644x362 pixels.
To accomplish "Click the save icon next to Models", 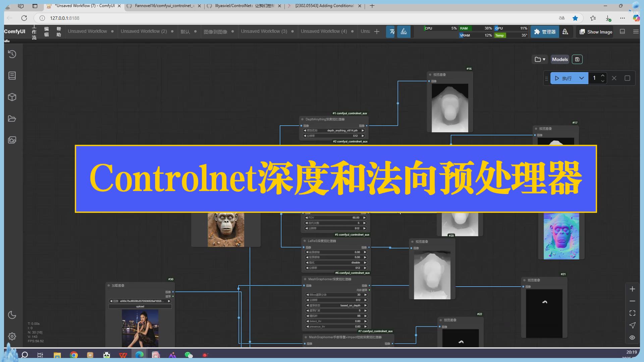I will click(x=577, y=59).
